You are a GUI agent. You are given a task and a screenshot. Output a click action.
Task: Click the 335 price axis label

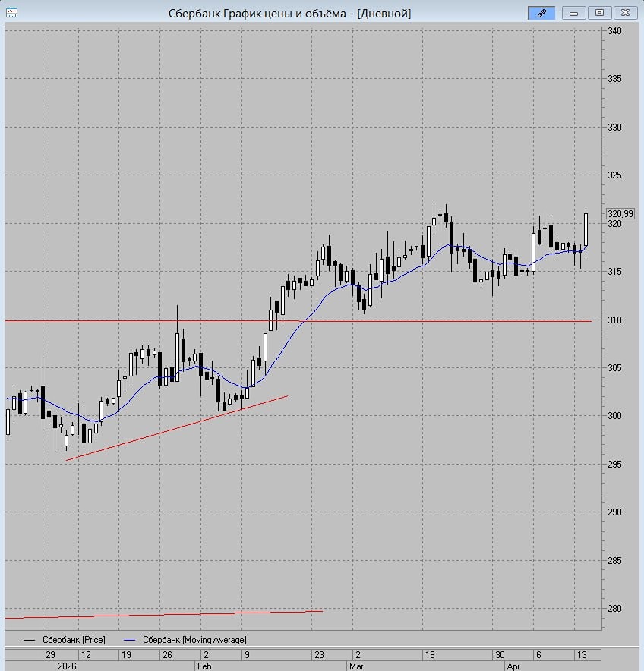point(614,79)
